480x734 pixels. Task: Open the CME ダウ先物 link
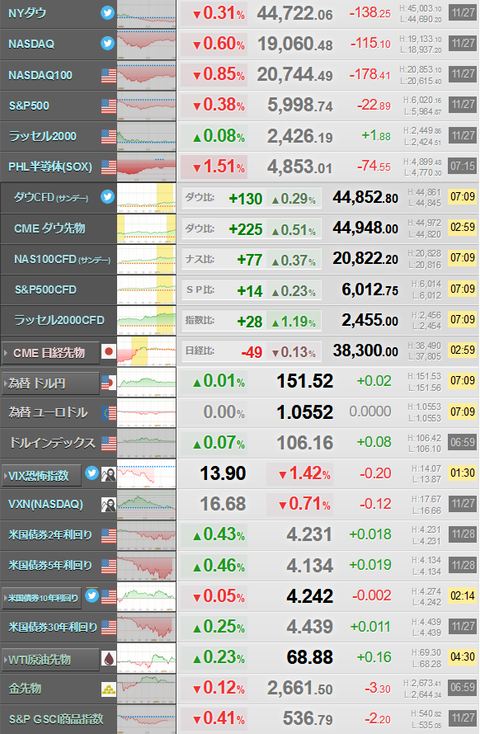(50, 228)
